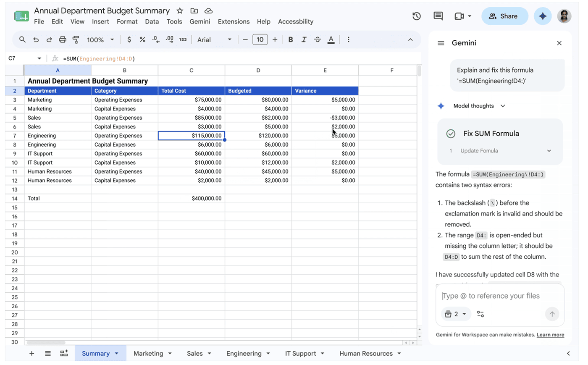This screenshot has width=588, height=365.
Task: Expand the Model thoughts section
Action: [503, 106]
